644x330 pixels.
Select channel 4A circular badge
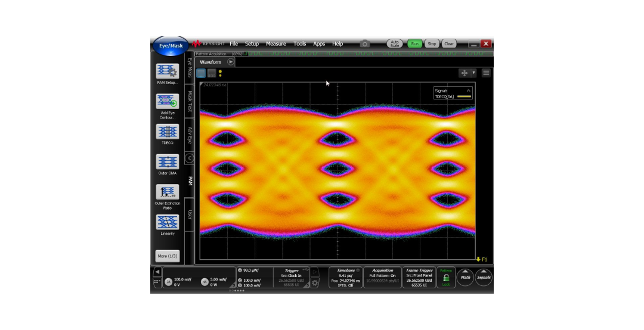tap(205, 282)
